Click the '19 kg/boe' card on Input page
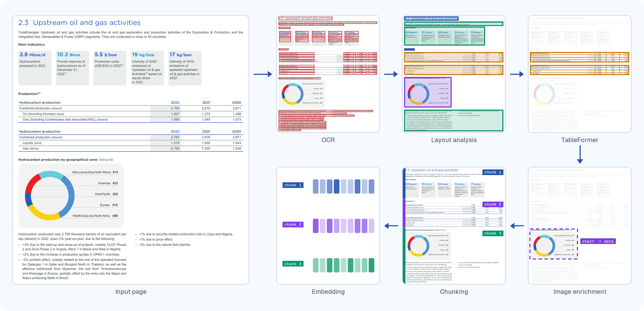 click(x=147, y=68)
